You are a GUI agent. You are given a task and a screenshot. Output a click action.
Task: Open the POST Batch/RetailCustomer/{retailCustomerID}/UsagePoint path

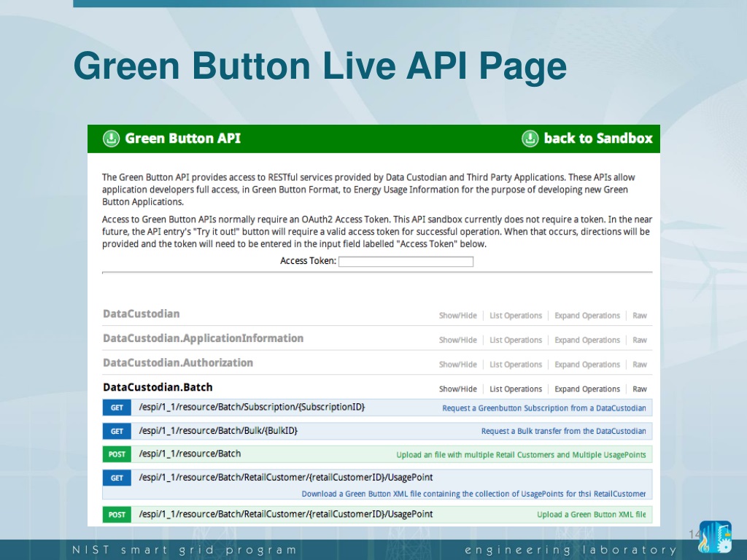286,514
